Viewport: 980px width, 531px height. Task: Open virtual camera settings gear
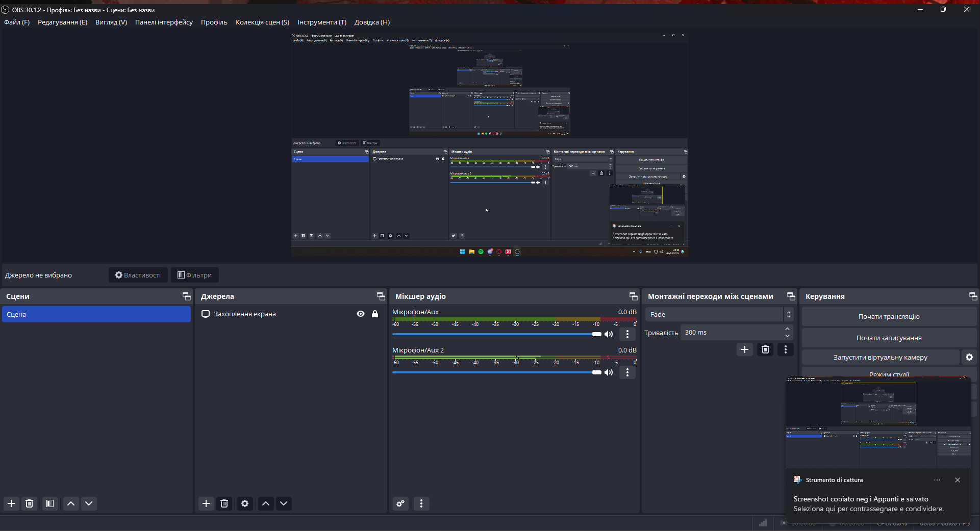pos(969,358)
